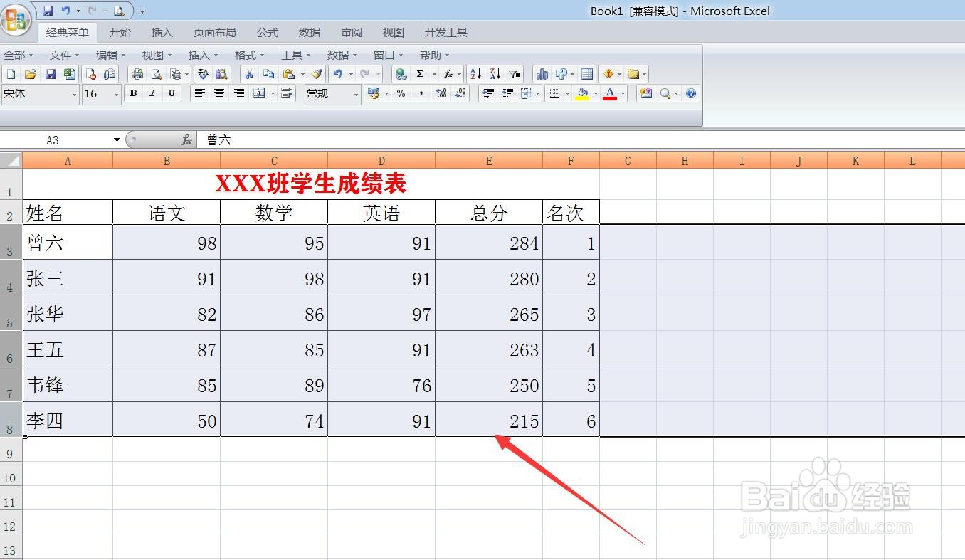This screenshot has height=560, width=965.
Task: Open Print Preview with the preview icon
Action: pyautogui.click(x=157, y=73)
